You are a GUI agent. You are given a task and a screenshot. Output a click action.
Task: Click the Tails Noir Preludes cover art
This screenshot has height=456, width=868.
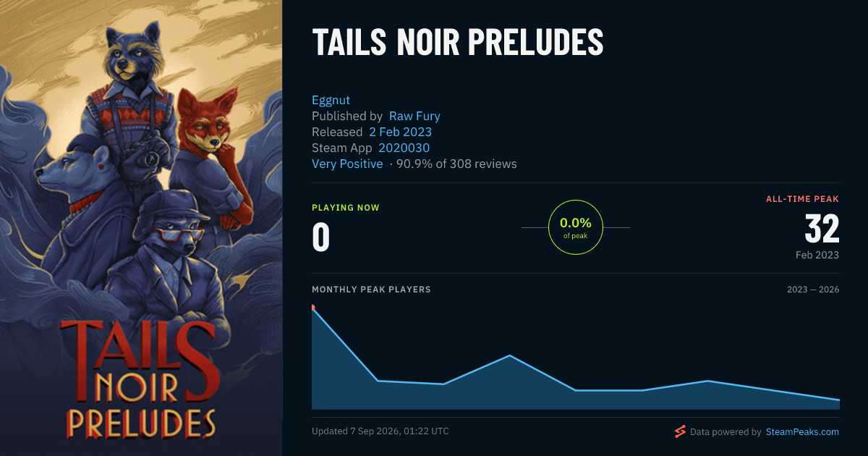click(x=141, y=228)
